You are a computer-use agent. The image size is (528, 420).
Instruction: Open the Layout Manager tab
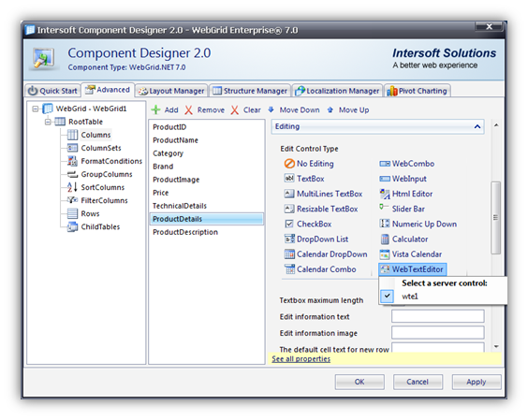pyautogui.click(x=171, y=91)
